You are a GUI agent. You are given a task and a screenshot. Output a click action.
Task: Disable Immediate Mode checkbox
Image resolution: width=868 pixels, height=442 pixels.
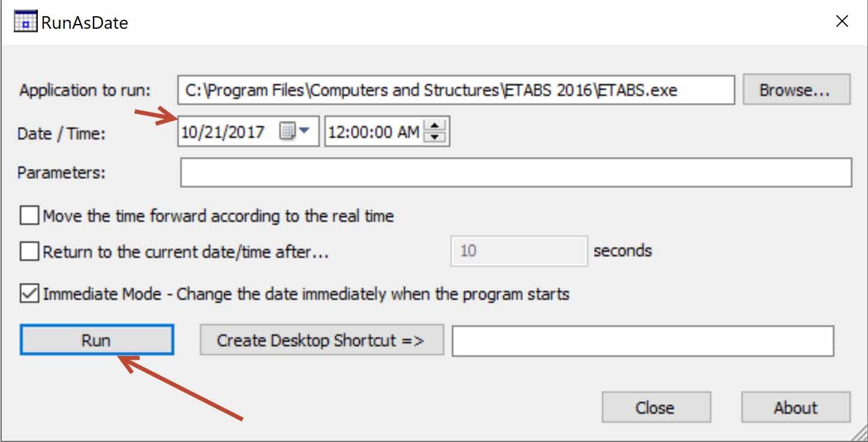coord(28,294)
